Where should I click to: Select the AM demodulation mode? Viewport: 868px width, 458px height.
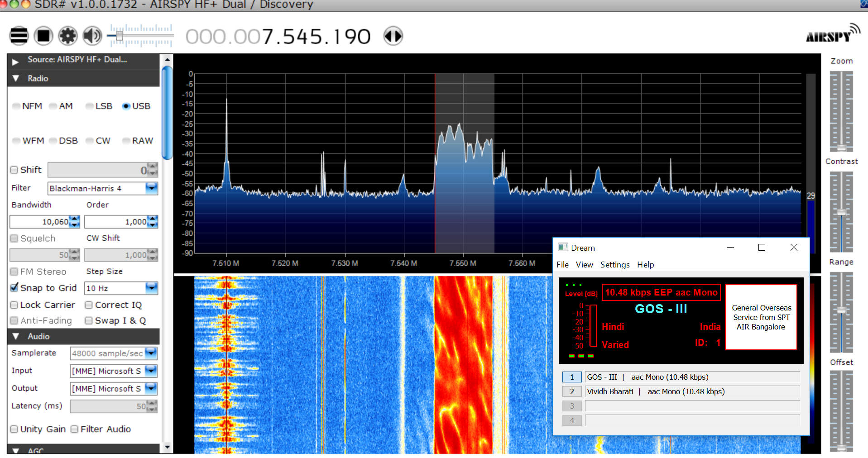[54, 106]
